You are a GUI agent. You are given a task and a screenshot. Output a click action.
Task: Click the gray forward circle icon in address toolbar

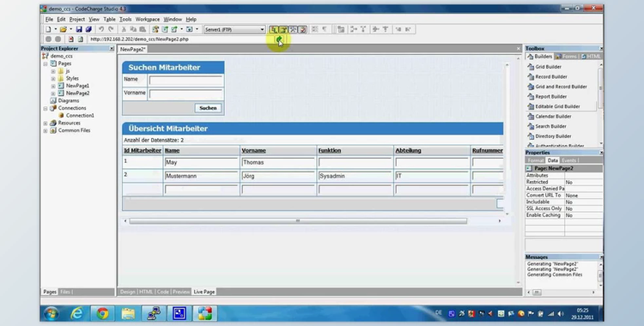58,39
